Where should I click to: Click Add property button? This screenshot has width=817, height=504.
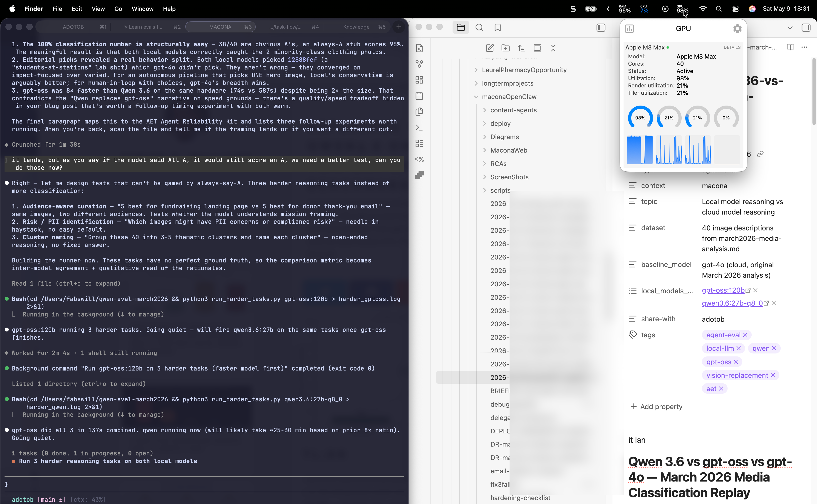click(656, 406)
